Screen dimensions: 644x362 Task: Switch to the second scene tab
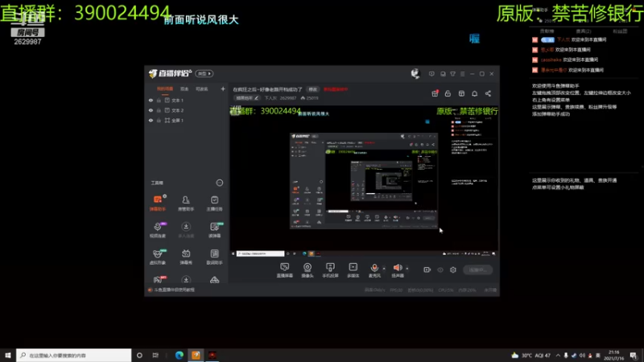pos(184,88)
